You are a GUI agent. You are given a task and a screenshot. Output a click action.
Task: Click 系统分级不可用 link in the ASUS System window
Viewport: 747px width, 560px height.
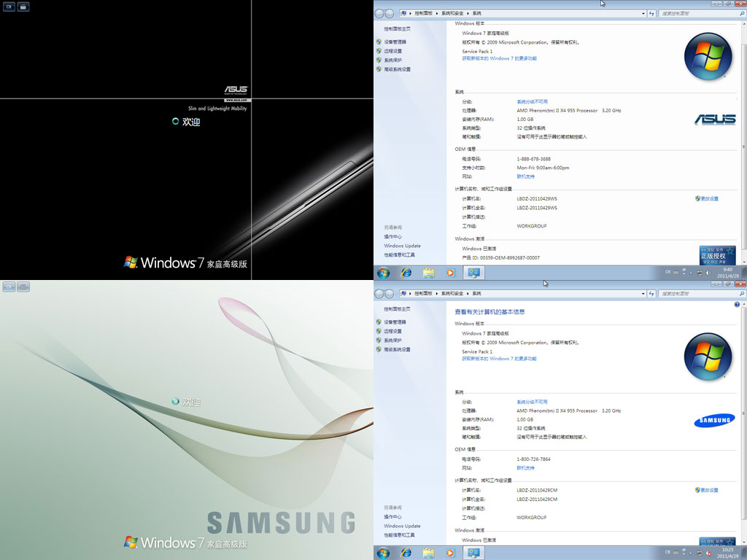[x=532, y=102]
